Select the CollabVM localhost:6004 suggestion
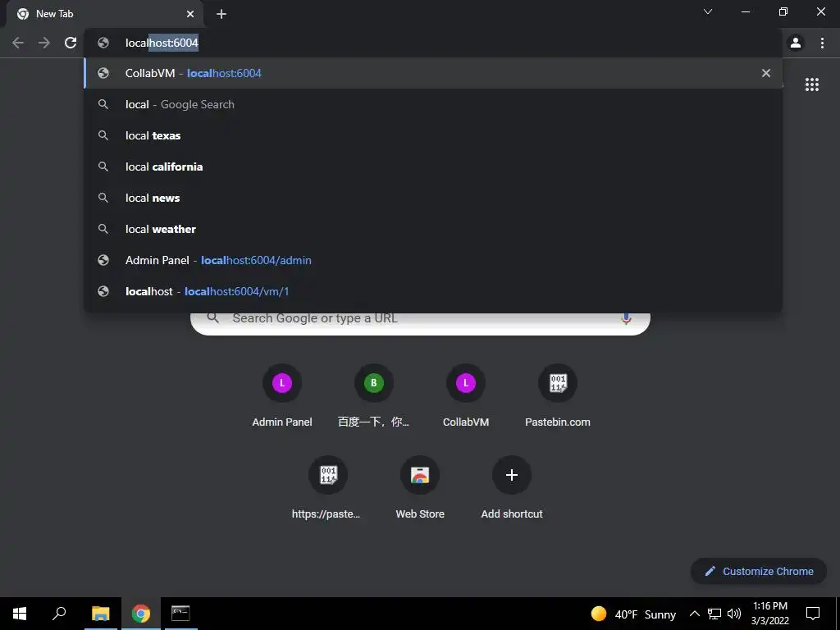 point(433,73)
